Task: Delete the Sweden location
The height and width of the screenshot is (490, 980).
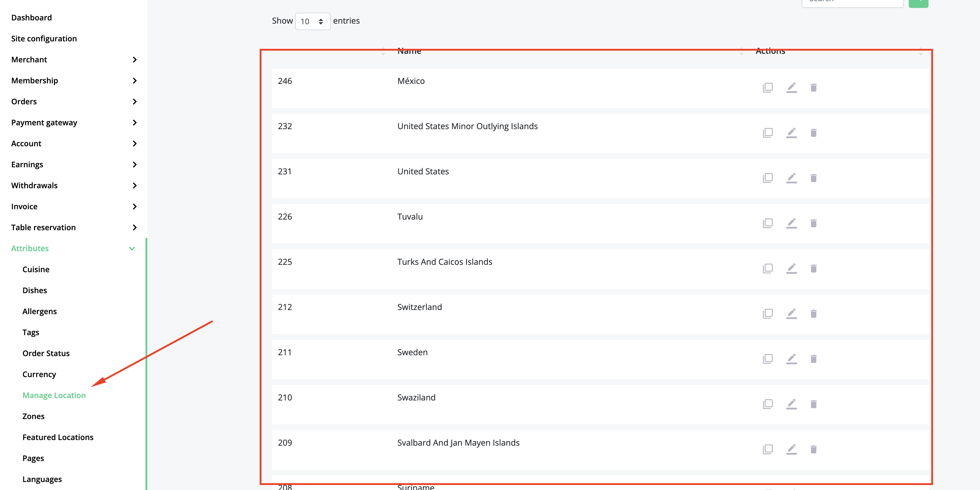Action: point(814,359)
